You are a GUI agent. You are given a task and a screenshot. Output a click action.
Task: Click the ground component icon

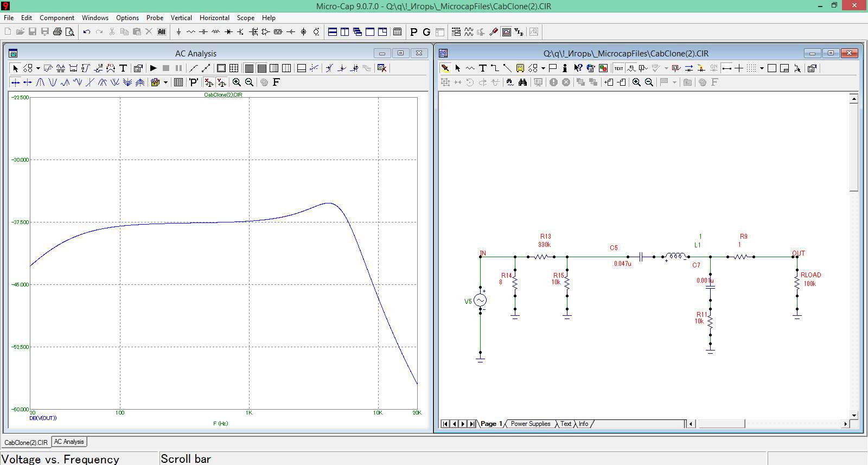[178, 32]
